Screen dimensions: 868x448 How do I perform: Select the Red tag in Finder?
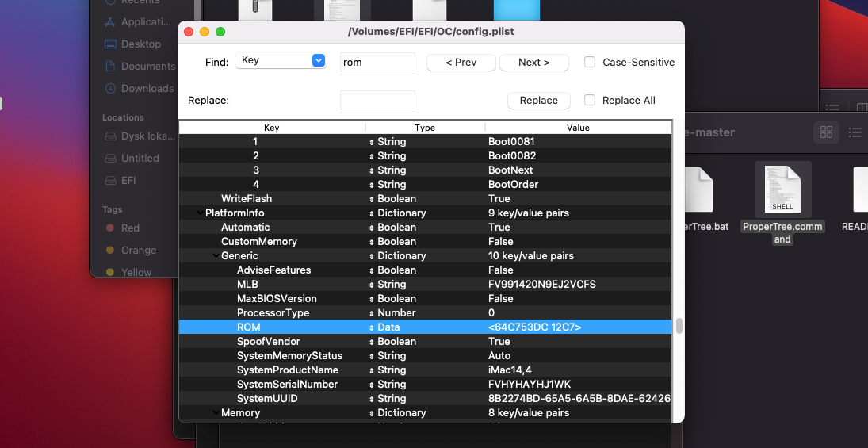(122, 228)
